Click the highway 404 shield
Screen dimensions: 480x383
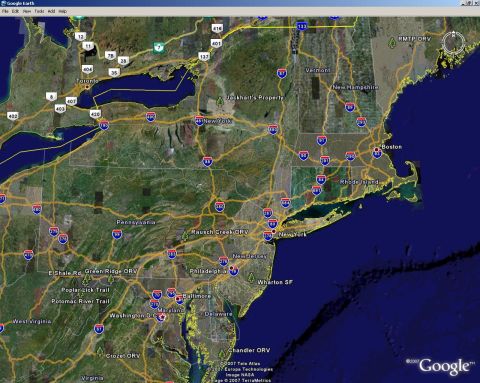[x=87, y=69]
